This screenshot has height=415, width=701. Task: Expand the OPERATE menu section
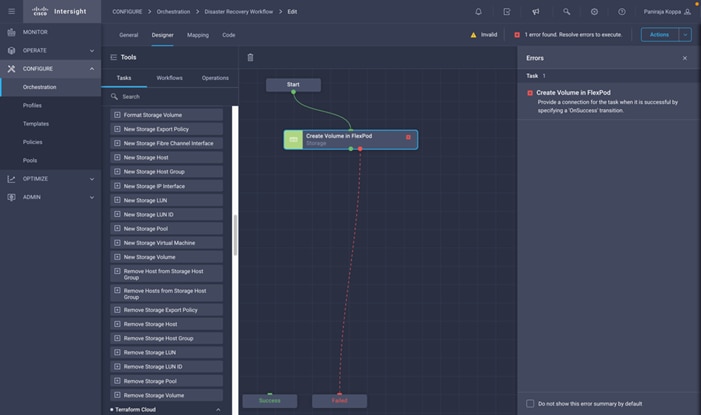(x=92, y=51)
